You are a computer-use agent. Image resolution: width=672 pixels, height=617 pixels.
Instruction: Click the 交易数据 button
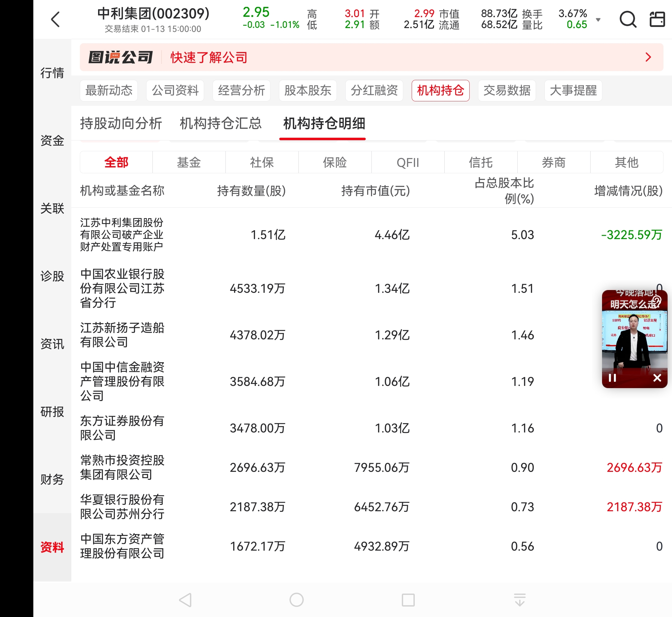[x=507, y=90]
